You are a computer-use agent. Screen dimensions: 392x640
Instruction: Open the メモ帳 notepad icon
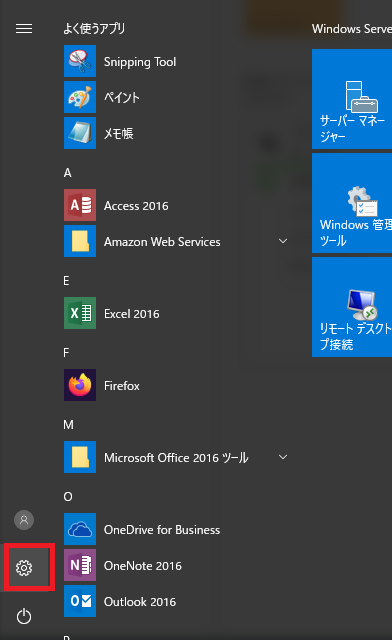[80, 133]
